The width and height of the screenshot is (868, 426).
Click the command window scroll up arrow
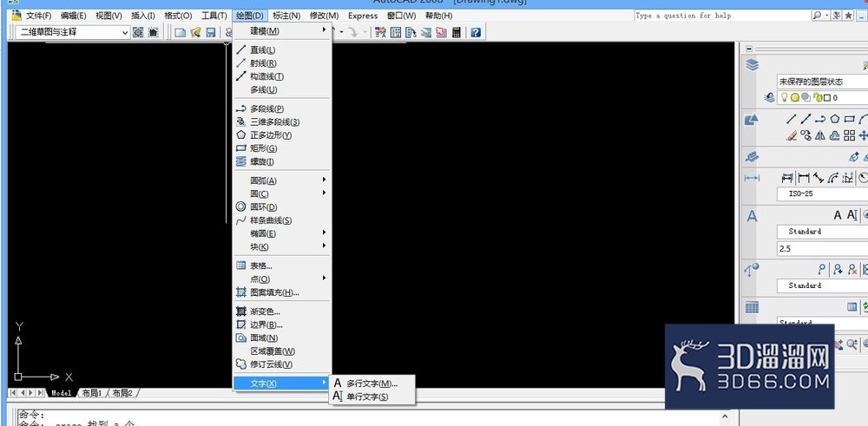[x=725, y=416]
